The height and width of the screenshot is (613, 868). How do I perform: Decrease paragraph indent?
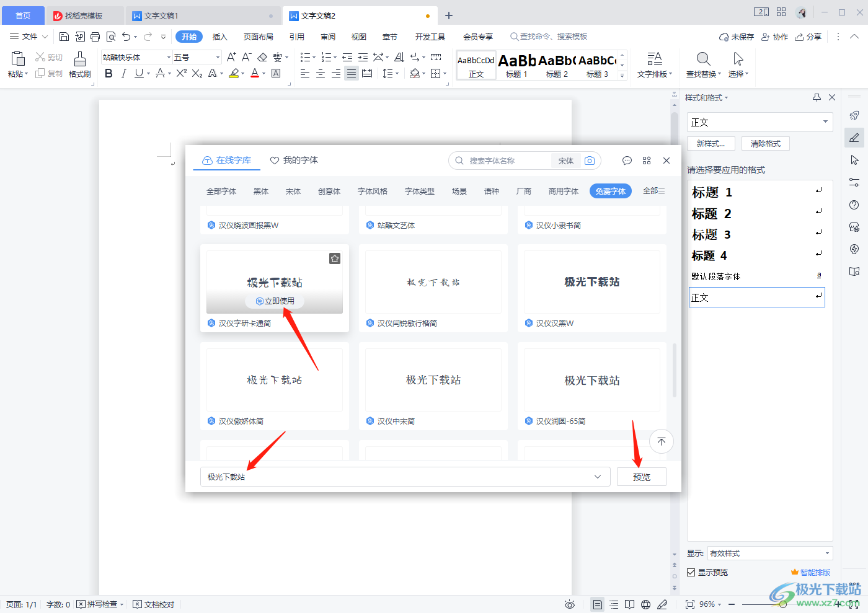click(x=347, y=57)
